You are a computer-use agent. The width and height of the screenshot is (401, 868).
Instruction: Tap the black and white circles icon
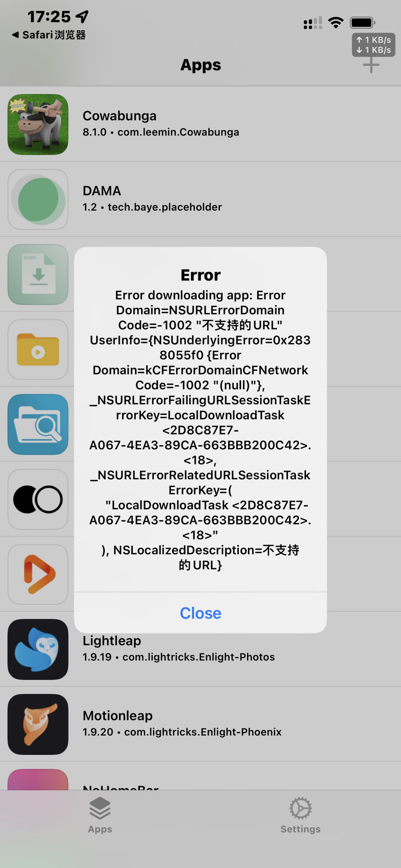(38, 499)
